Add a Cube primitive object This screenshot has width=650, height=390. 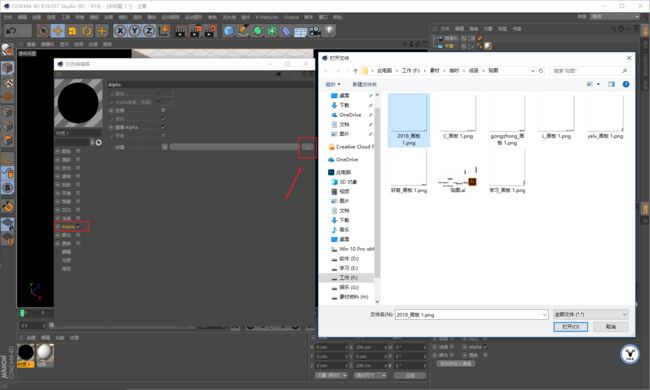[x=228, y=31]
